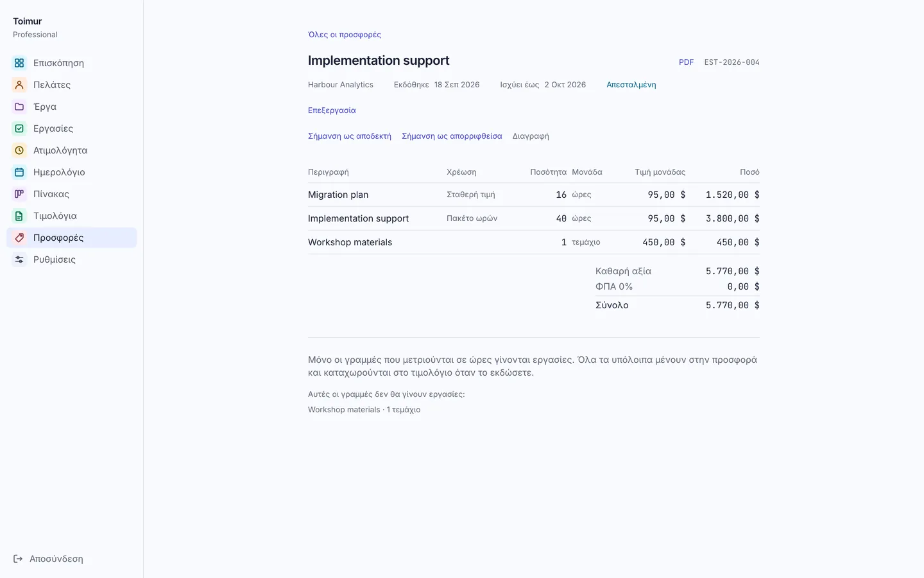The image size is (924, 578).
Task: Click the Τιμή μονάδας column header
Action: [660, 172]
